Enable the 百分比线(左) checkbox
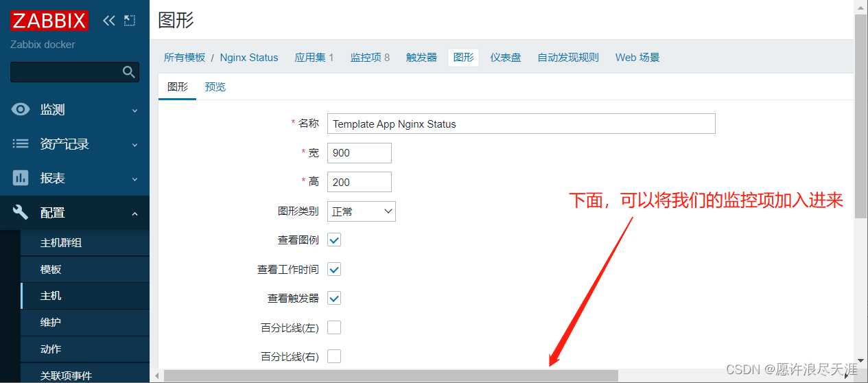 334,327
